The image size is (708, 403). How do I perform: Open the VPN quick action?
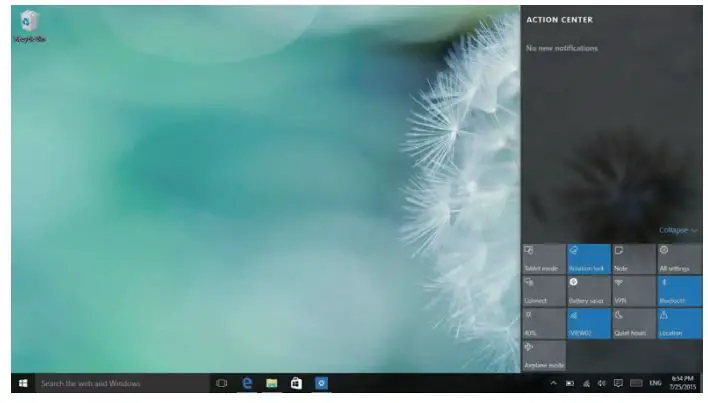(x=634, y=292)
